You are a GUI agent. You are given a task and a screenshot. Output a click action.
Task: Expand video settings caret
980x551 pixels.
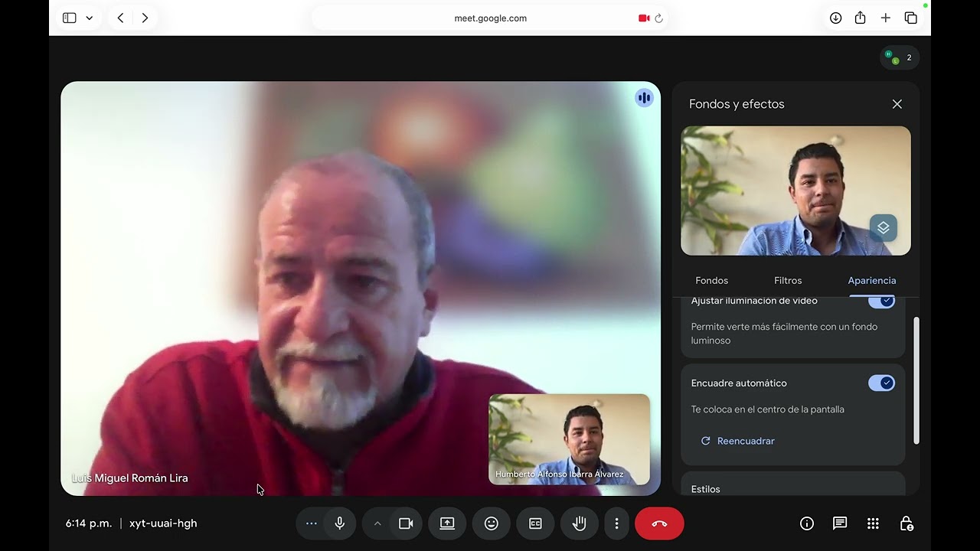[377, 523]
